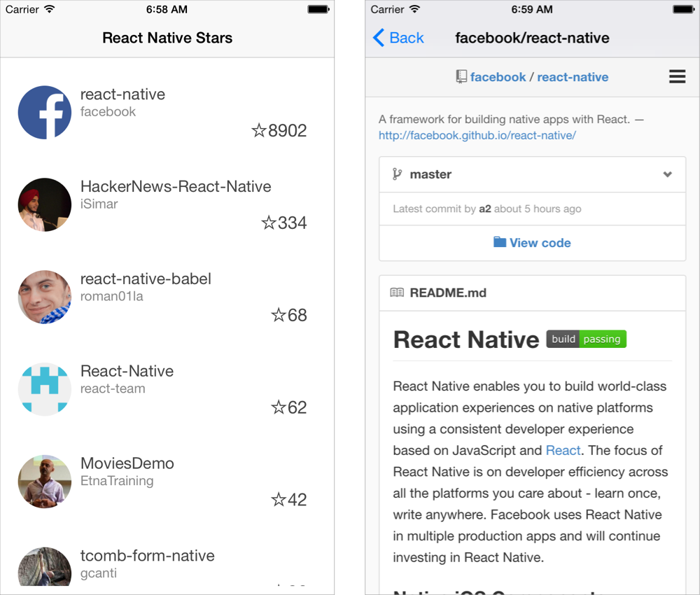
Task: Tap the battery icon in right status bar
Action: click(x=683, y=9)
